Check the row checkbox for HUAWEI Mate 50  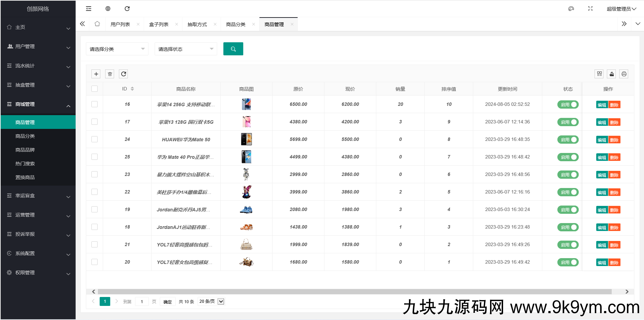95,139
